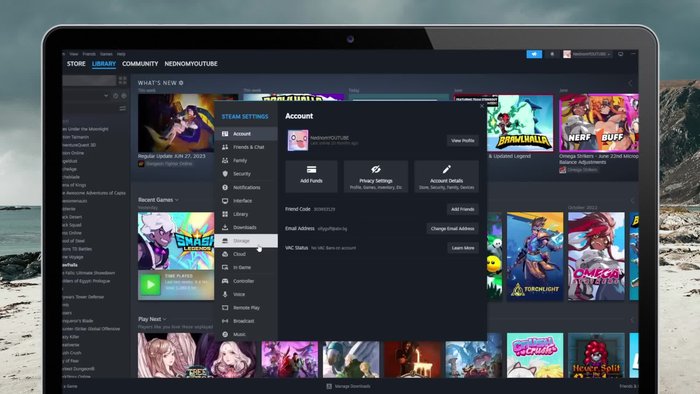Open Cloud settings section

246,254
